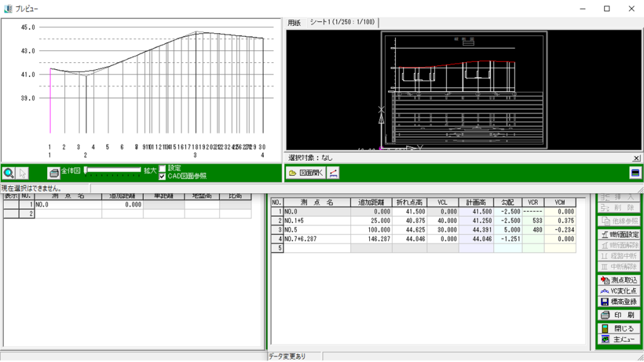Click the 拡大 zoom slider track
644x362 pixels.
coord(113,170)
